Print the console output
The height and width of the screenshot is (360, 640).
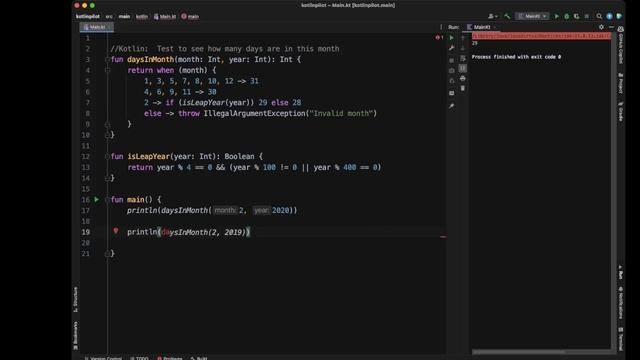(x=462, y=78)
